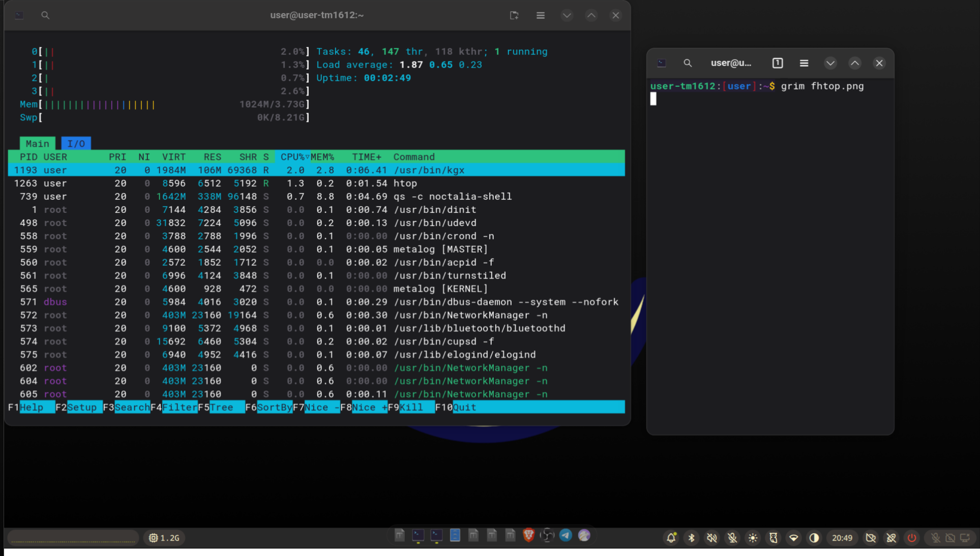980x556 pixels.
Task: Click the 20:49 clock in the system tray
Action: [843, 538]
